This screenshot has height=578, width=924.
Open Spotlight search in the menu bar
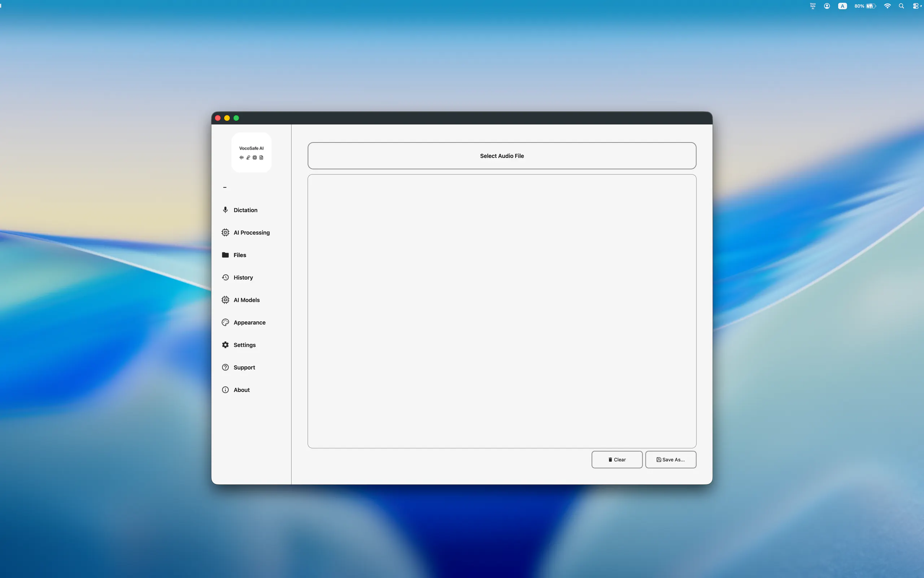click(x=901, y=6)
